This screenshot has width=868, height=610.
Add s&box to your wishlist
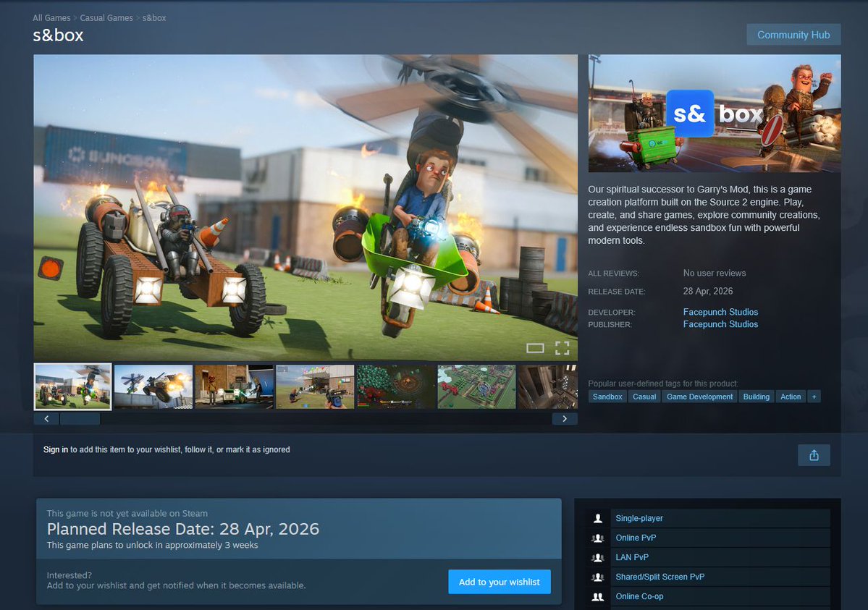click(x=500, y=582)
